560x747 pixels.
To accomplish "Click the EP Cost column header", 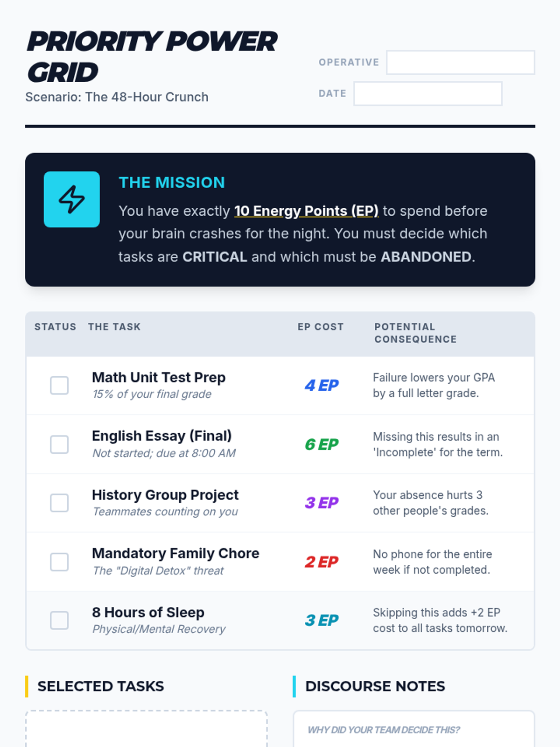I will [x=321, y=327].
